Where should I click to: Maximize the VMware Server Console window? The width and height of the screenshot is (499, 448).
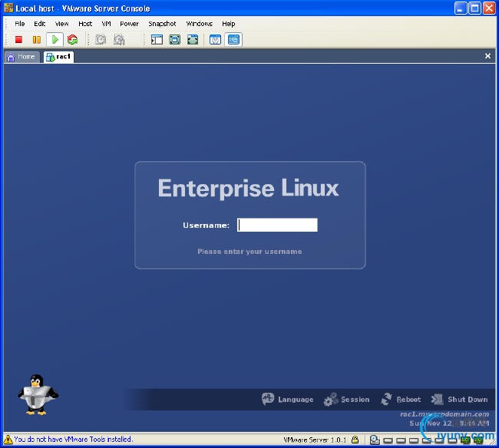[474, 8]
